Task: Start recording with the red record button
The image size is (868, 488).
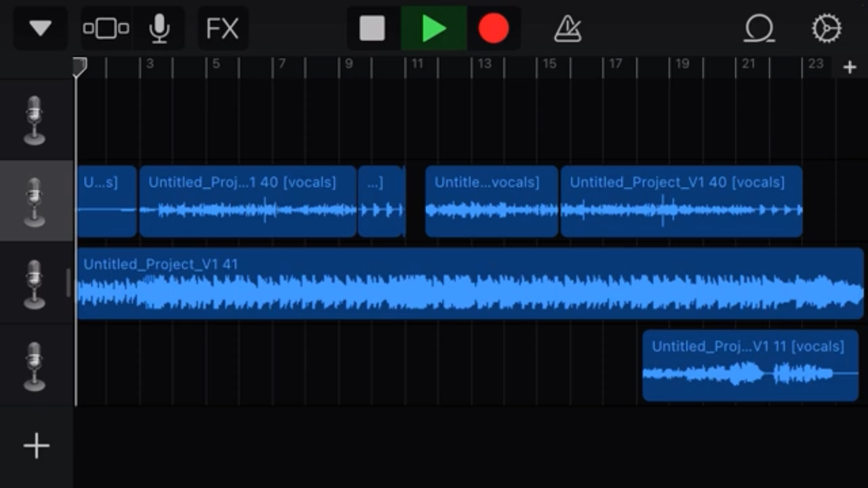Action: 494,29
